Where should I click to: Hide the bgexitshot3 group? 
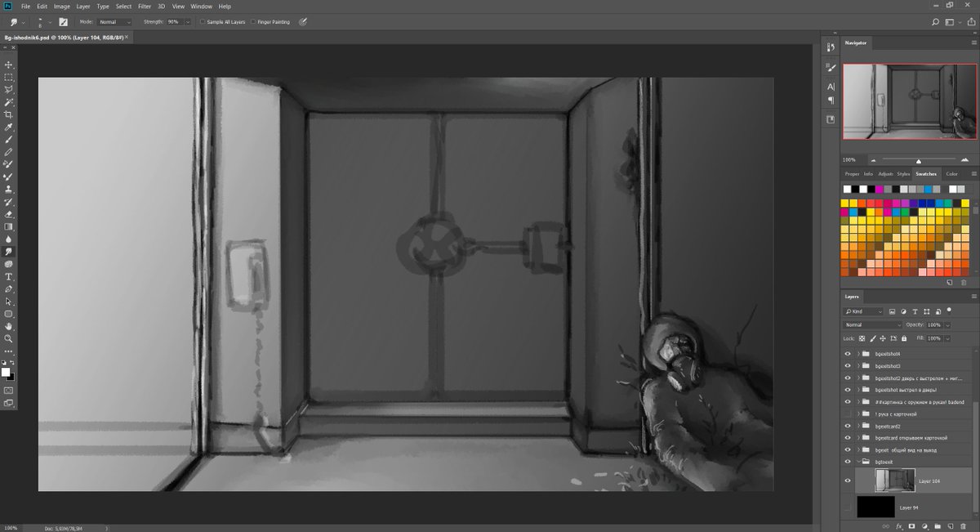[x=848, y=366]
